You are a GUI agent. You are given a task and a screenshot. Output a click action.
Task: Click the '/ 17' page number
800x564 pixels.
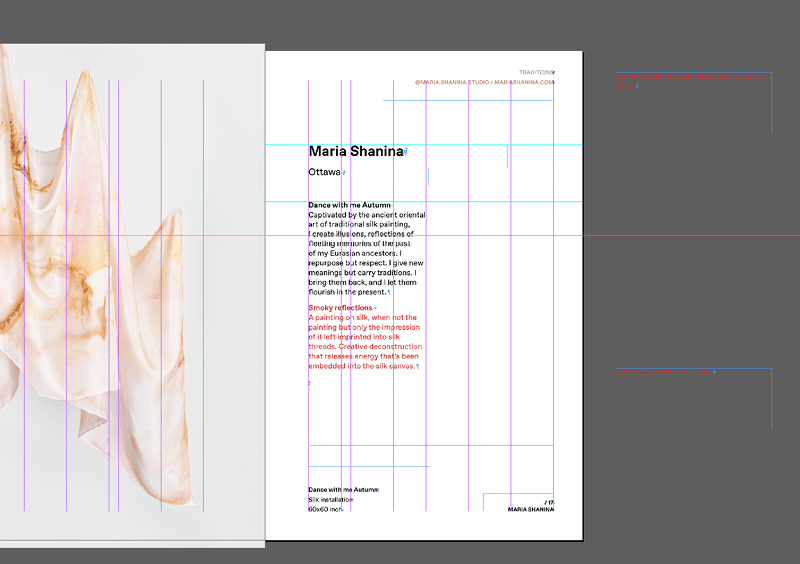point(549,501)
